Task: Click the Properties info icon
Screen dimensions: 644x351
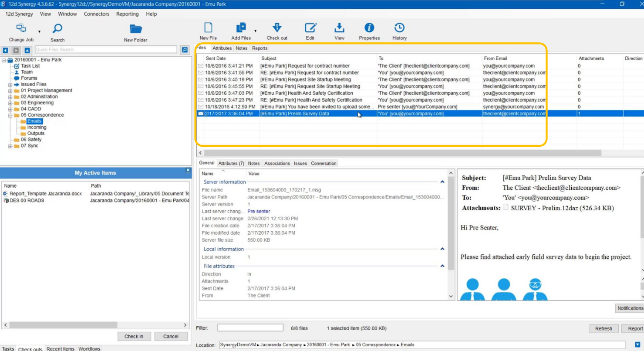Action: pos(369,28)
